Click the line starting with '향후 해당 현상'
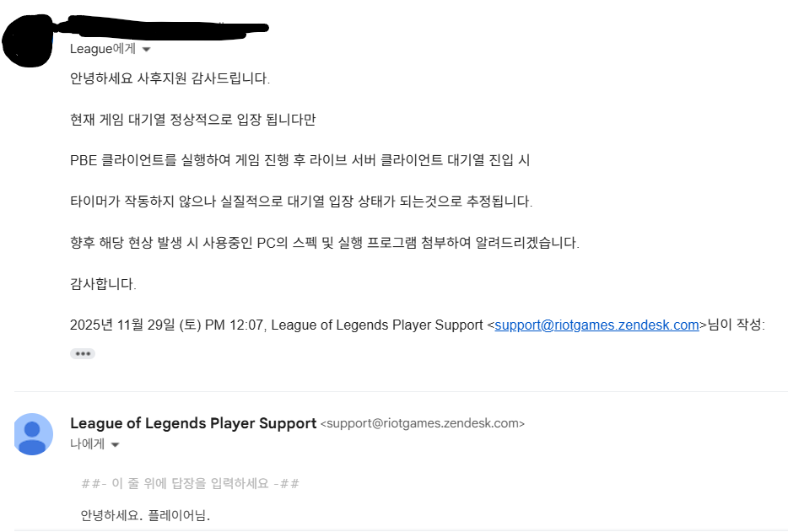This screenshot has width=788, height=532. (325, 243)
